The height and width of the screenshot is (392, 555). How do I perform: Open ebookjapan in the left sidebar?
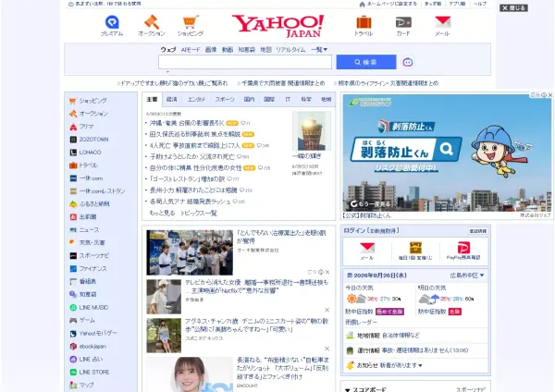[88, 346]
